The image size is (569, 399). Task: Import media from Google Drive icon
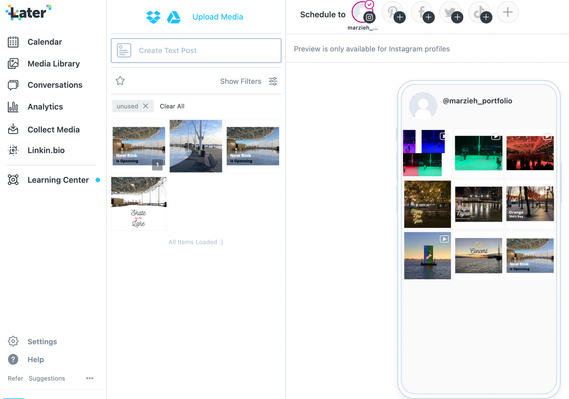coord(173,17)
